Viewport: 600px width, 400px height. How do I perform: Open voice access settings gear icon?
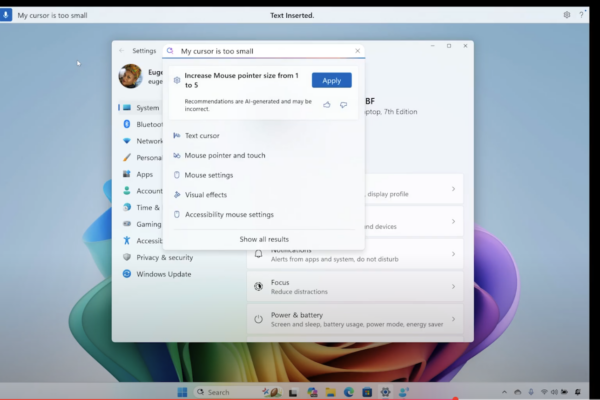(567, 16)
